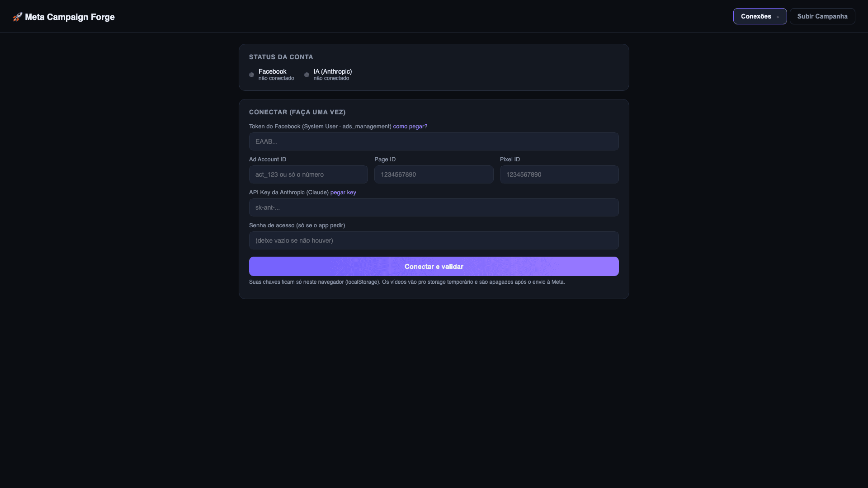Click the localStorage disclaimer text

407,282
